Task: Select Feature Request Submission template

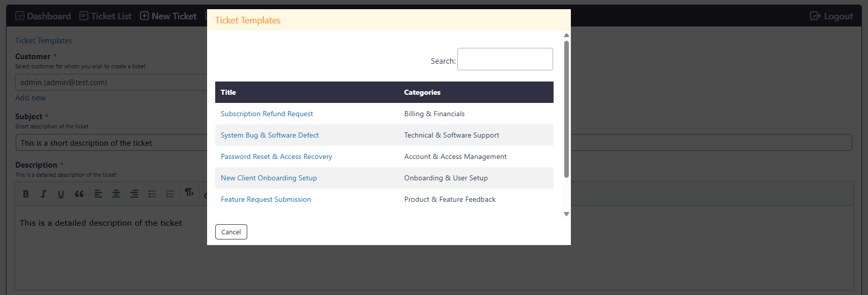Action: [x=266, y=199]
